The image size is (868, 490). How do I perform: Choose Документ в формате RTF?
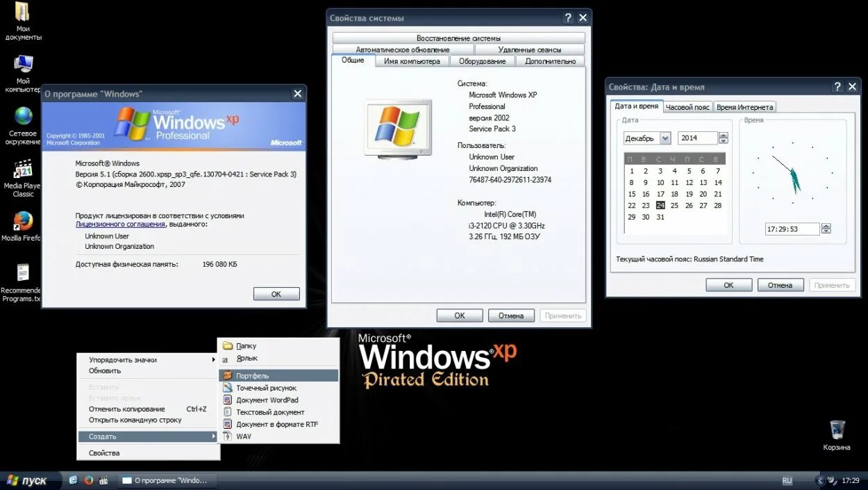tap(278, 424)
